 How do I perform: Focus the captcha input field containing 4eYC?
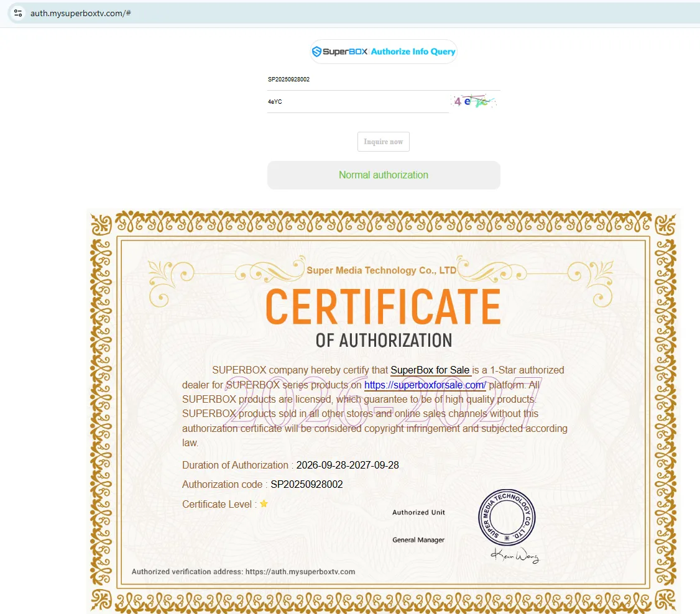(358, 102)
